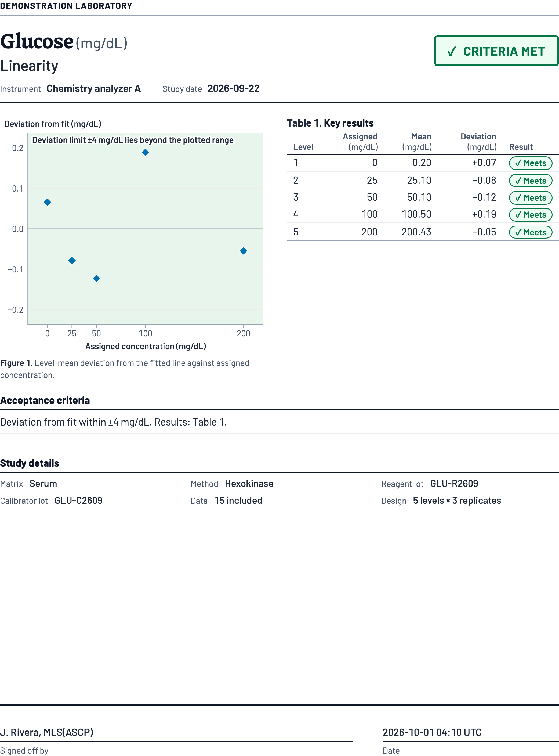Screen dimensions: 559x756
Task: Click the mean value 100.50
Action: 416,214
